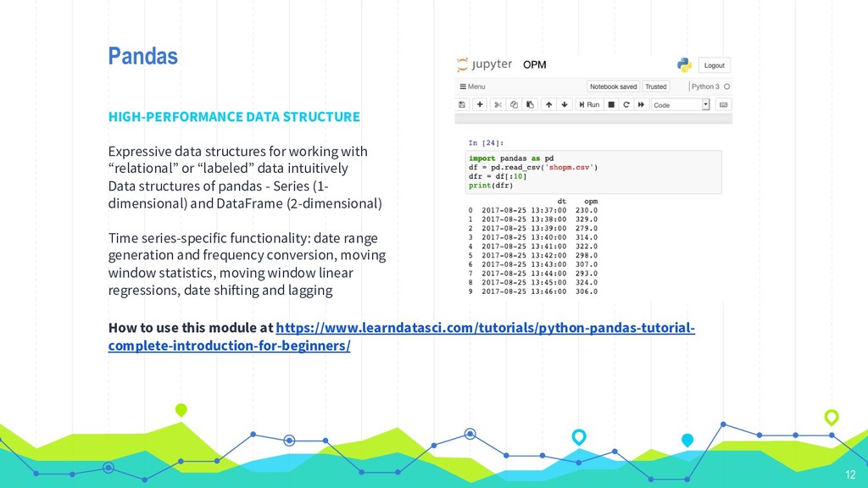Restart and run all with fast-forward icon
The height and width of the screenshot is (488, 868).
pos(641,104)
